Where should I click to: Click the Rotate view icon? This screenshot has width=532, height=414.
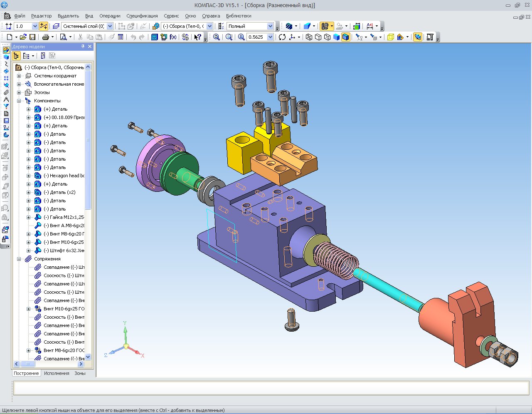(x=282, y=37)
